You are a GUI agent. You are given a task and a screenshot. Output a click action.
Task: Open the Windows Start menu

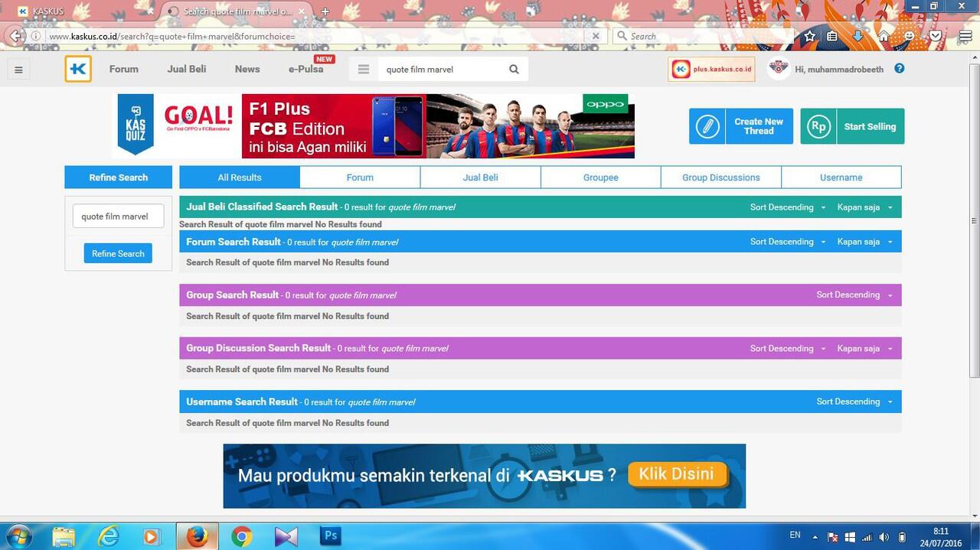[18, 536]
